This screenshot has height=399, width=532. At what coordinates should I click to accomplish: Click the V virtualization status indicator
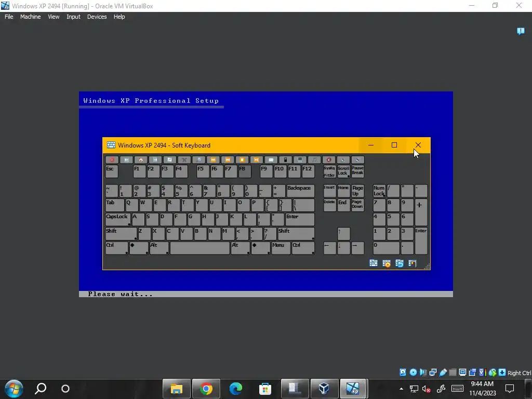point(482,372)
